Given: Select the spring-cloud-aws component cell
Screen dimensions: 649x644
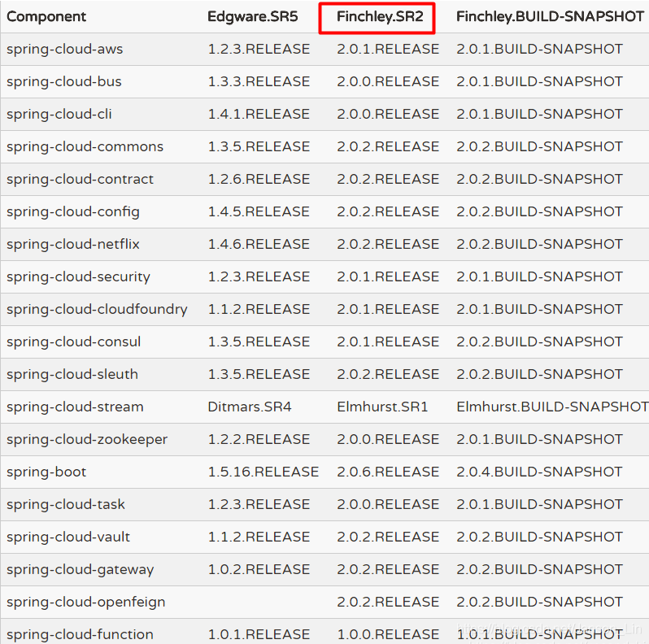Looking at the screenshot, I should pos(64,50).
